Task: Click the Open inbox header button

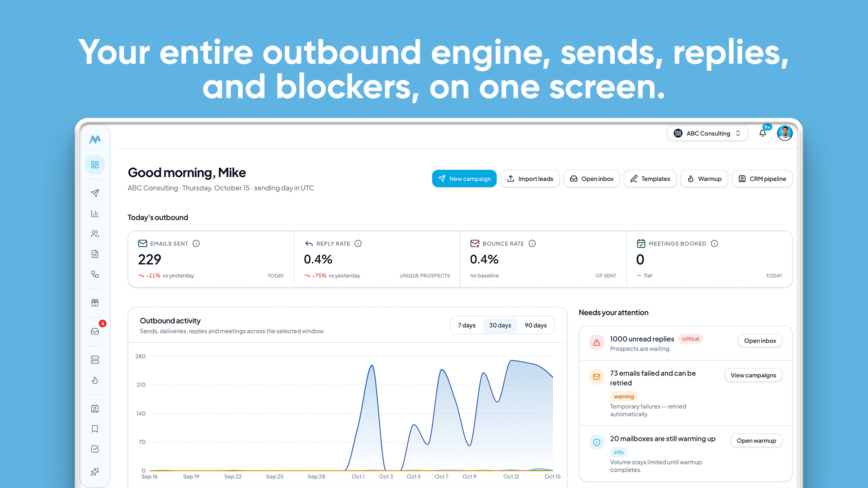Action: pyautogui.click(x=592, y=178)
